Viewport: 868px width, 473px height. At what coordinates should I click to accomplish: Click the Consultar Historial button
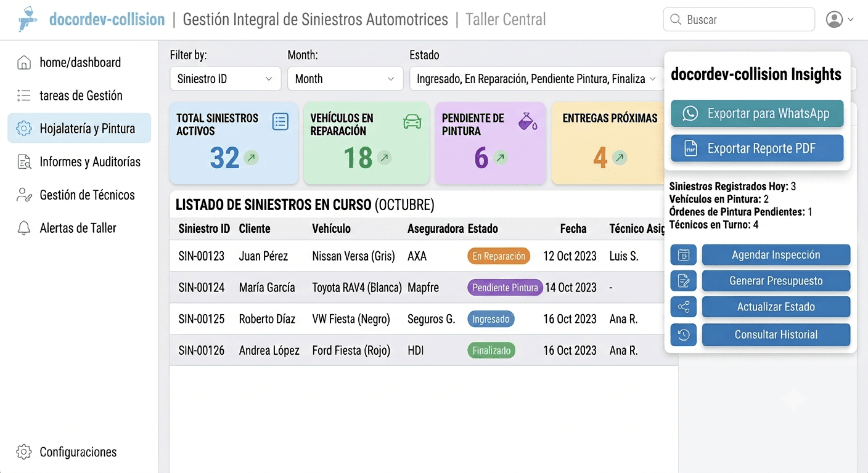776,335
